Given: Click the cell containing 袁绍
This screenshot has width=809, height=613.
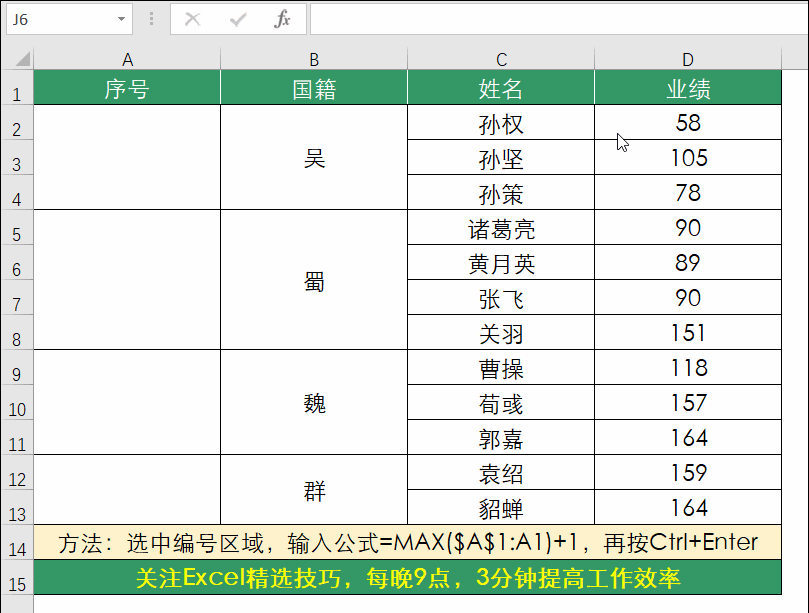Looking at the screenshot, I should coord(501,473).
